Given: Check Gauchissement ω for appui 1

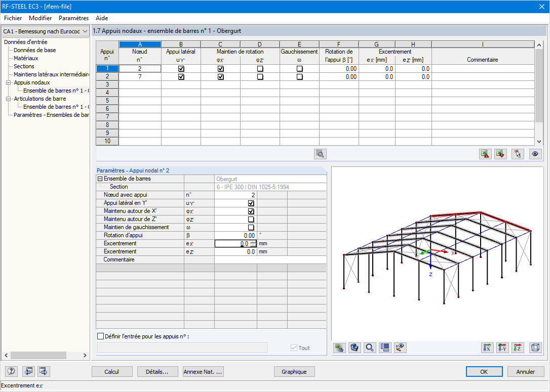Looking at the screenshot, I should point(299,69).
